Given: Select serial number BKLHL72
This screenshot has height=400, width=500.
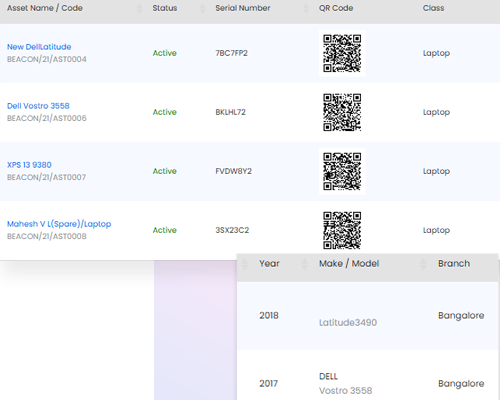Looking at the screenshot, I should click(x=230, y=112).
